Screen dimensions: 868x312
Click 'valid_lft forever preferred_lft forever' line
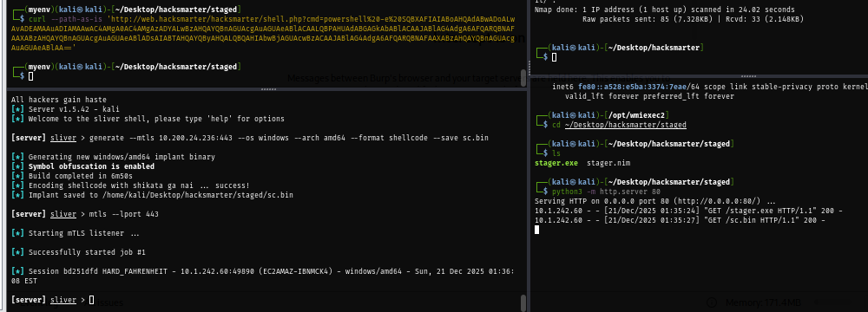[x=649, y=96]
